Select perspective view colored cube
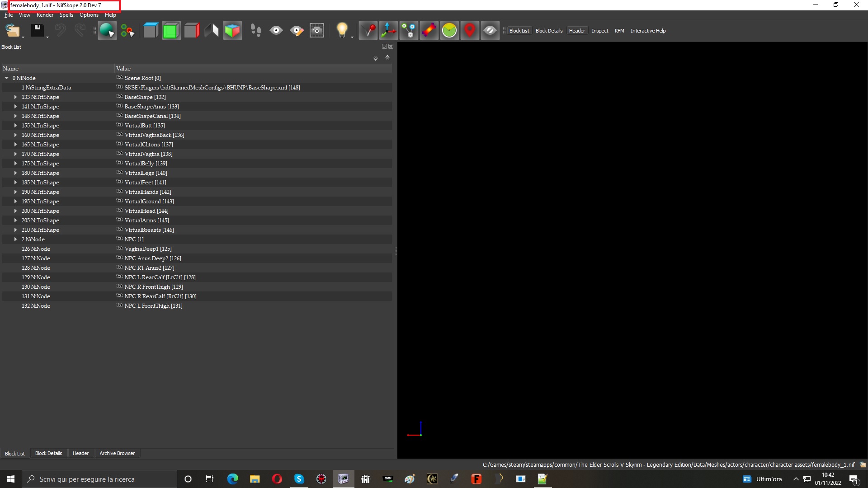The height and width of the screenshot is (488, 868). click(x=232, y=31)
